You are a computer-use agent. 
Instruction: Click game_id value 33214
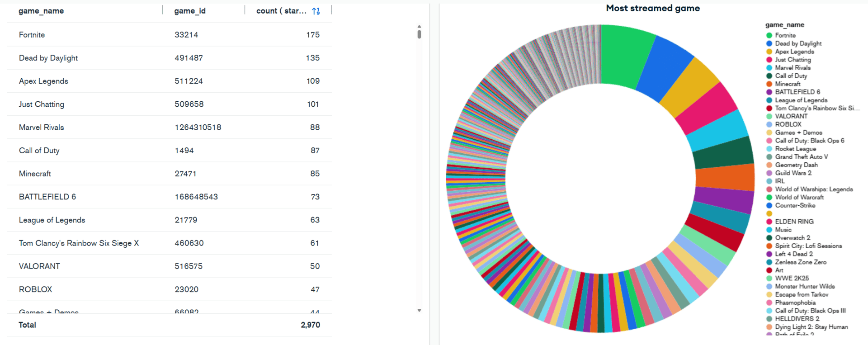pos(186,35)
